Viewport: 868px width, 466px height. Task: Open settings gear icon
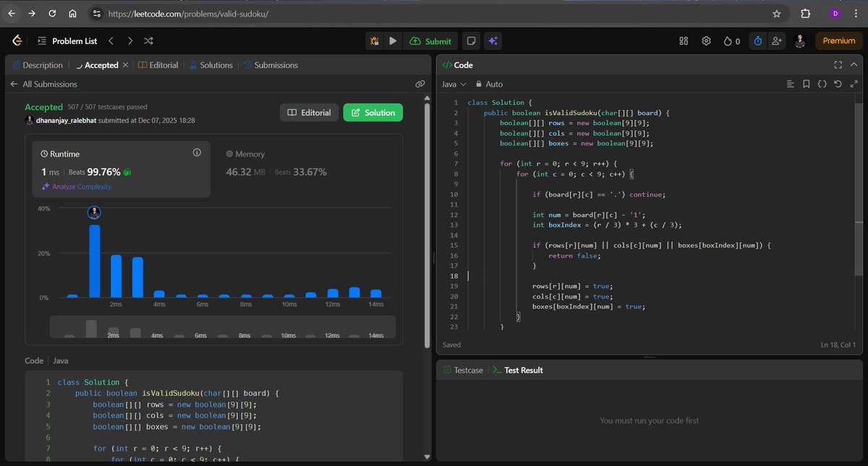[707, 41]
